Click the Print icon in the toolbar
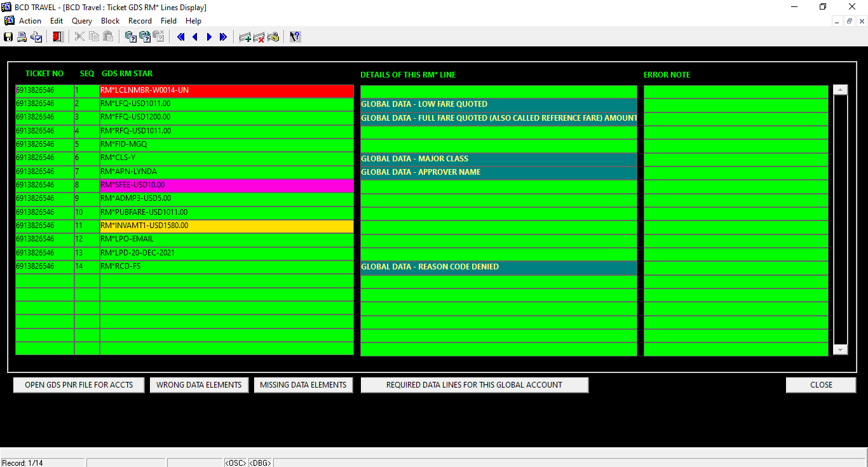Screen dimensions: 868x467 click(x=22, y=37)
